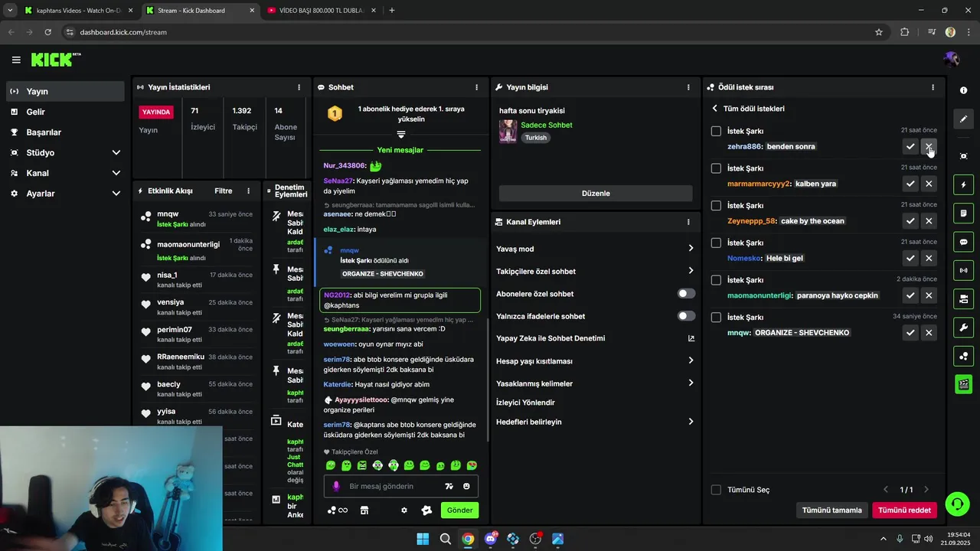Reject Zeyneppp_58's cake by the ocean request
The height and width of the screenshot is (551, 980).
click(929, 221)
